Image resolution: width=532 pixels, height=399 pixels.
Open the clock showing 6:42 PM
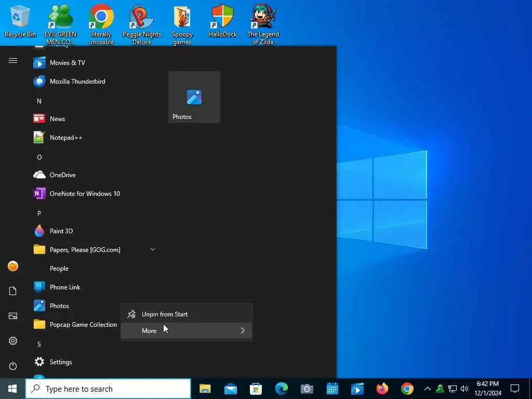(487, 389)
